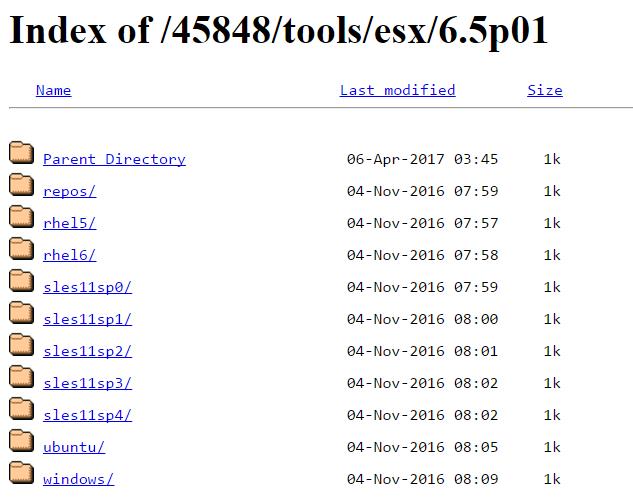Click the folder icon next to rhel6/
The width and height of the screenshot is (633, 501).
click(21, 249)
